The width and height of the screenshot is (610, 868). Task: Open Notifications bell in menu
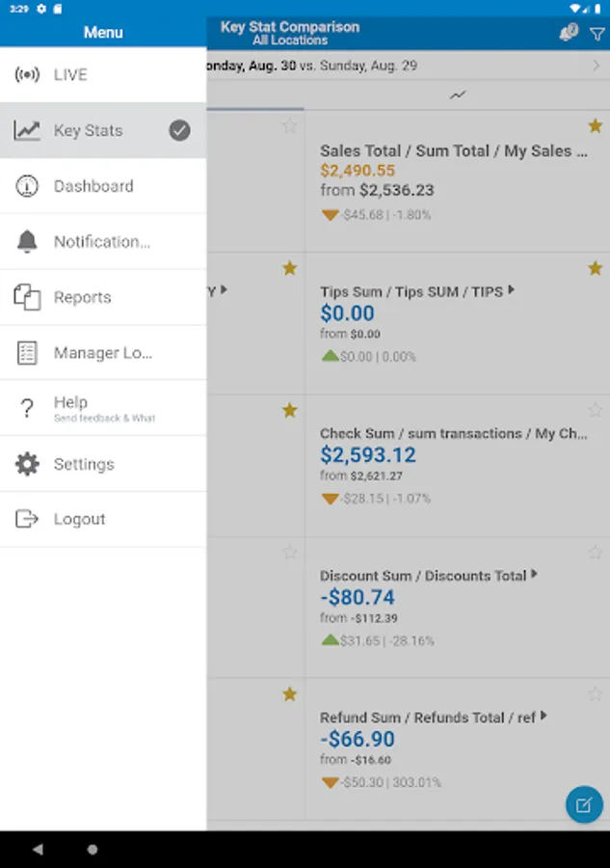click(27, 242)
